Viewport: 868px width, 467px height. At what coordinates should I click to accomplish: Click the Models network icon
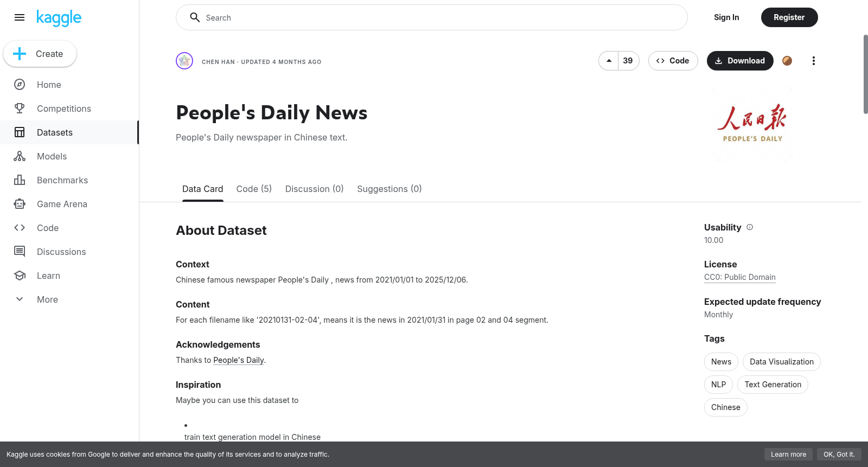pyautogui.click(x=20, y=156)
